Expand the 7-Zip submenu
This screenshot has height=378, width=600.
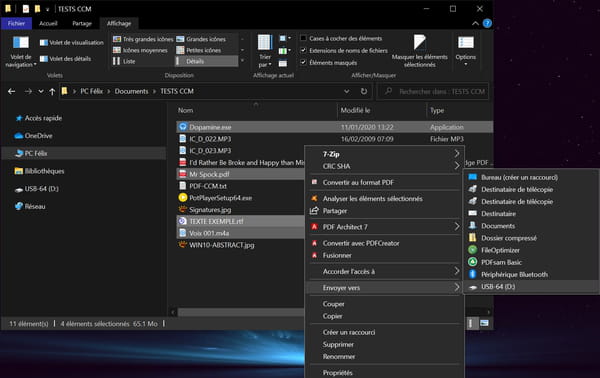click(x=384, y=154)
